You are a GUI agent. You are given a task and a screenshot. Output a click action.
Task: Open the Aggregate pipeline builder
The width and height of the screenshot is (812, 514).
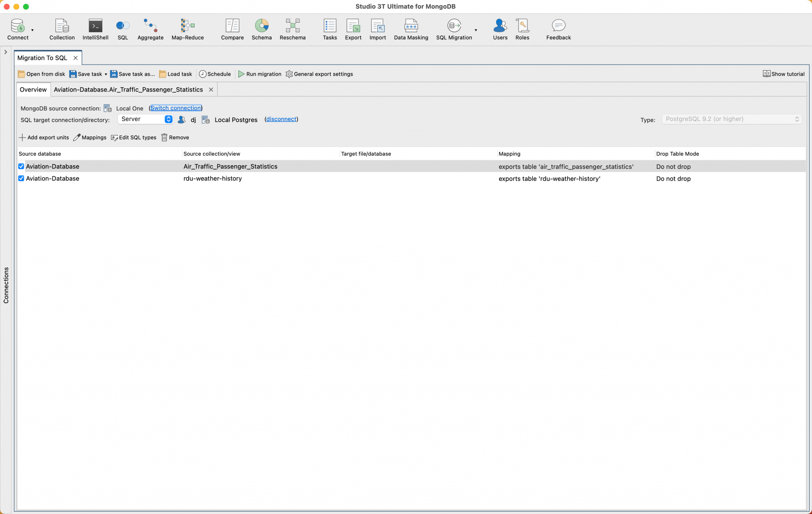click(150, 29)
